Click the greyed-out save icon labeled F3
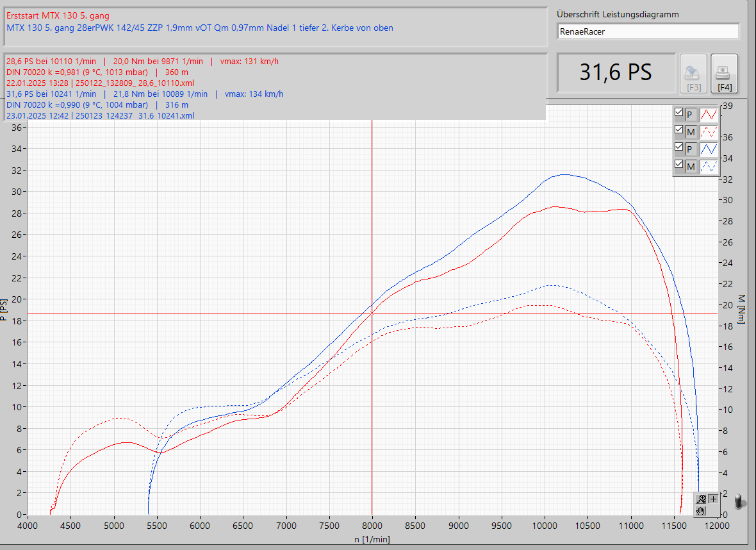The height and width of the screenshot is (550, 756). point(693,74)
